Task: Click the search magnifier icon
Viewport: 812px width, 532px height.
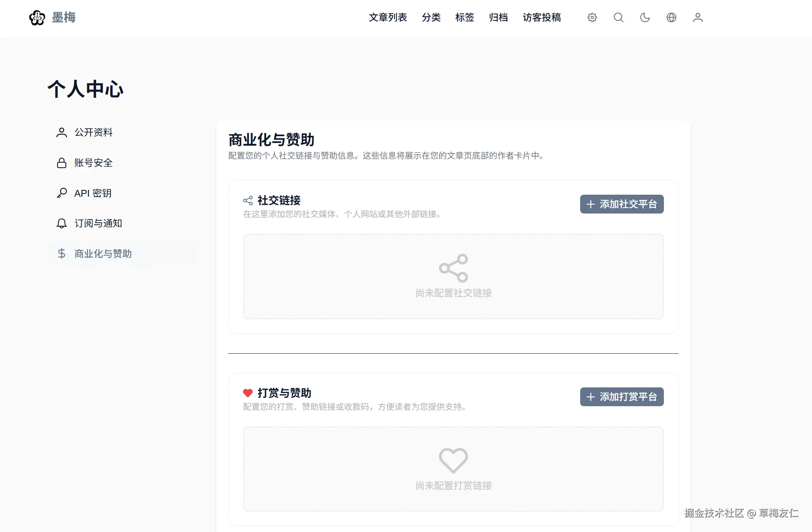Action: [x=619, y=18]
